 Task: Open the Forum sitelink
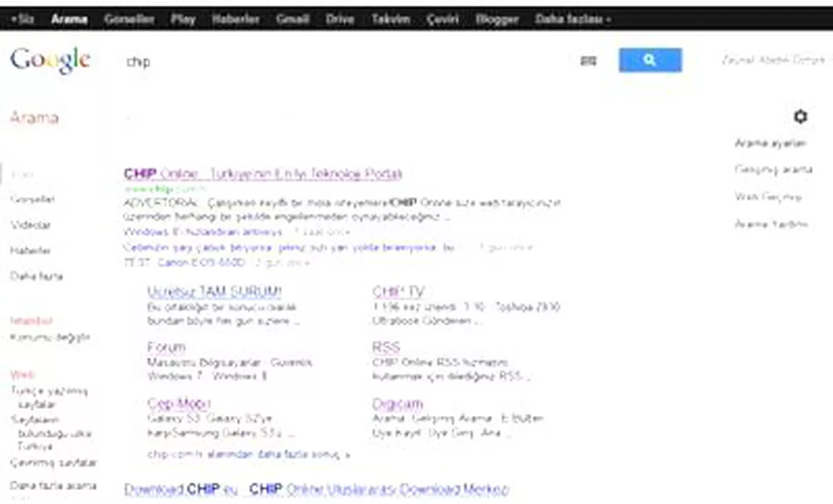(x=166, y=347)
